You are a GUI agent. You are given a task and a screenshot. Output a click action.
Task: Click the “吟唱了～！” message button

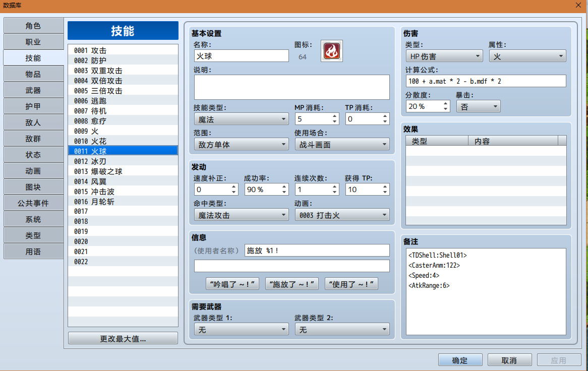232,284
